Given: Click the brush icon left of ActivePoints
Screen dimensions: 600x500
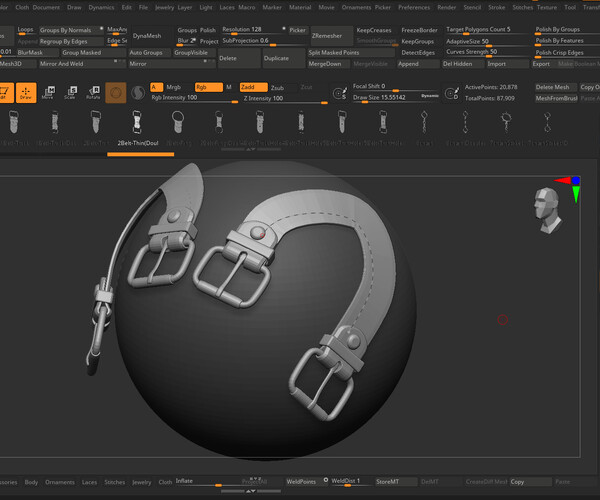Looking at the screenshot, I should click(452, 93).
